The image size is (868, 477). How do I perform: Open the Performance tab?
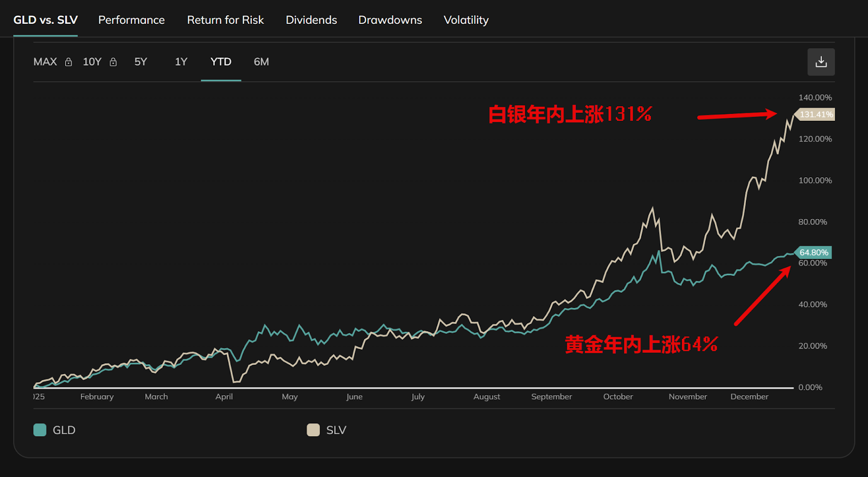point(131,20)
